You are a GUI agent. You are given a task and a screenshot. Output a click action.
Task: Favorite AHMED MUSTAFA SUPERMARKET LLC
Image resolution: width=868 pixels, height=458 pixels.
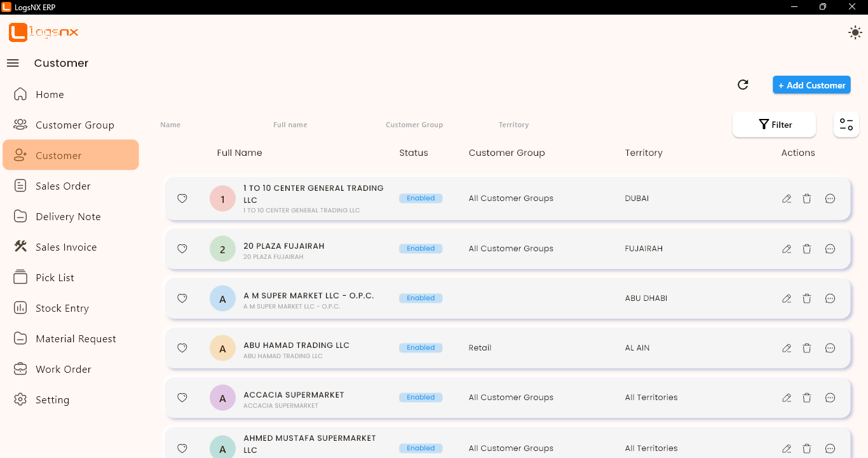[182, 448]
